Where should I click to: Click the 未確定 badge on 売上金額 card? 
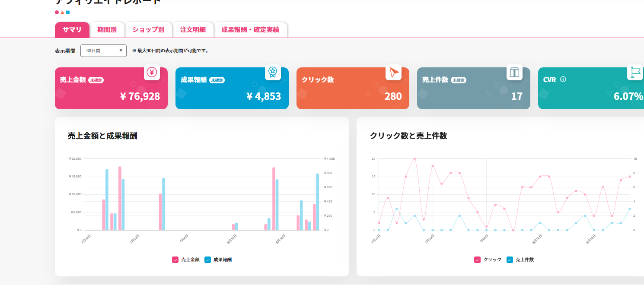[96, 80]
